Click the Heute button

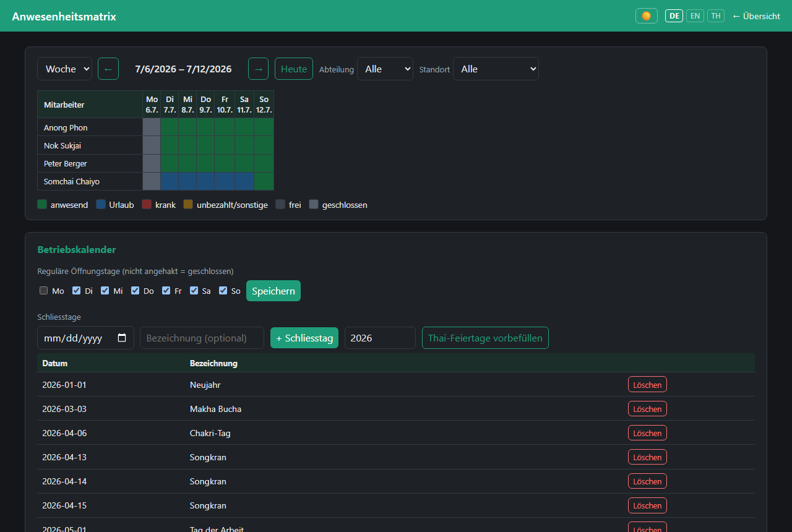294,69
